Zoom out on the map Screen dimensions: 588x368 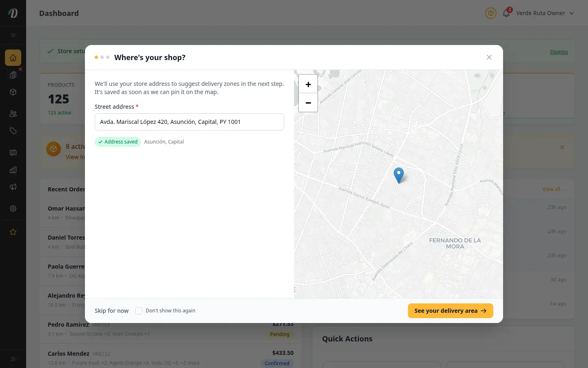tap(308, 103)
